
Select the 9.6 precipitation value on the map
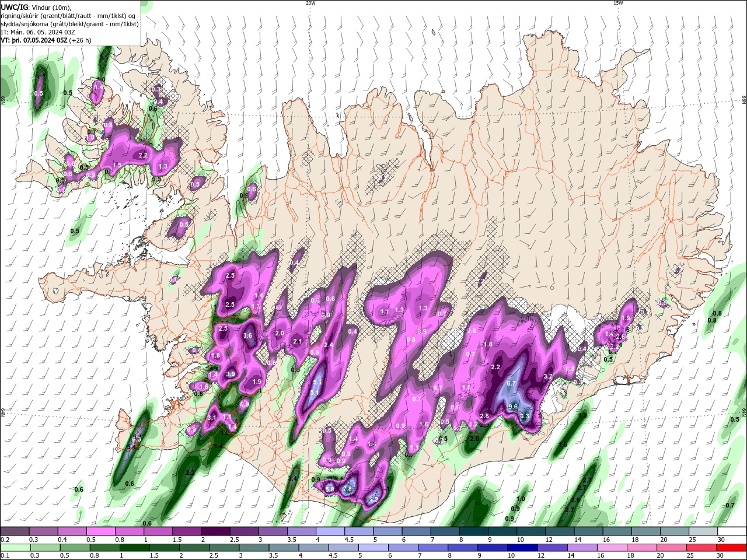click(514, 407)
